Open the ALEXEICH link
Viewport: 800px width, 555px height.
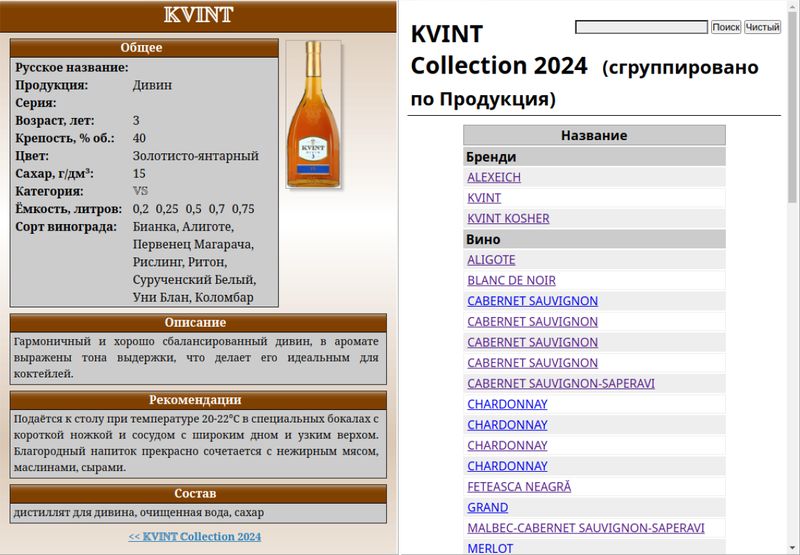494,178
